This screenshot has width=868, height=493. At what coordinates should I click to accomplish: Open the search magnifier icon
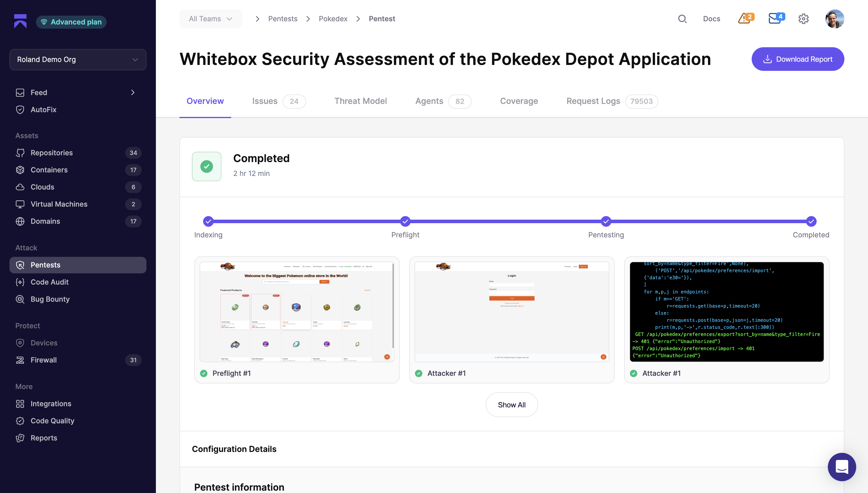coord(682,19)
